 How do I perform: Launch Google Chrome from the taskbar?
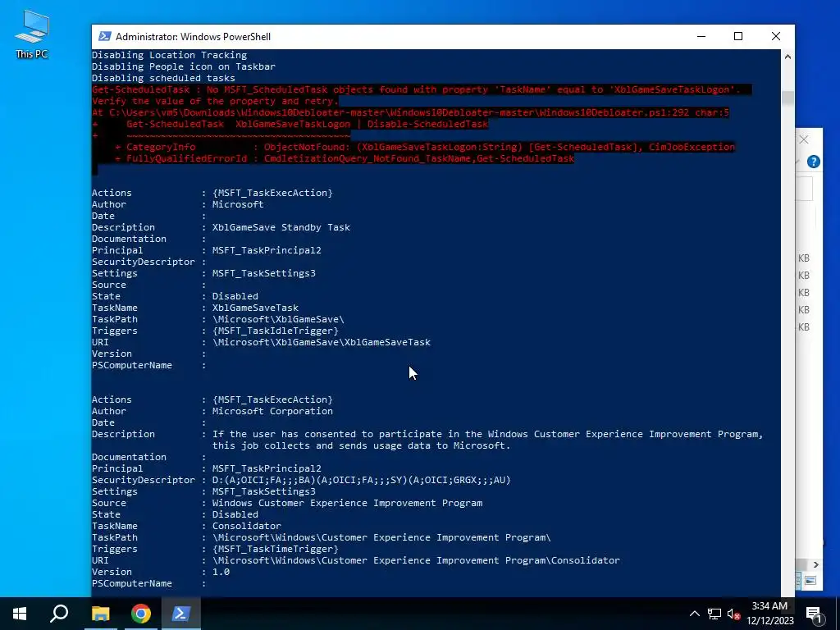point(141,614)
